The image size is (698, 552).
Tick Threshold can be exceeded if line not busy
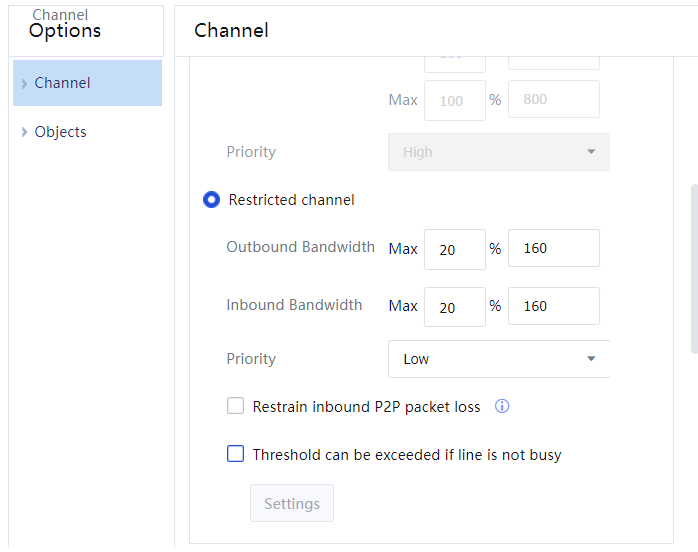(x=236, y=454)
